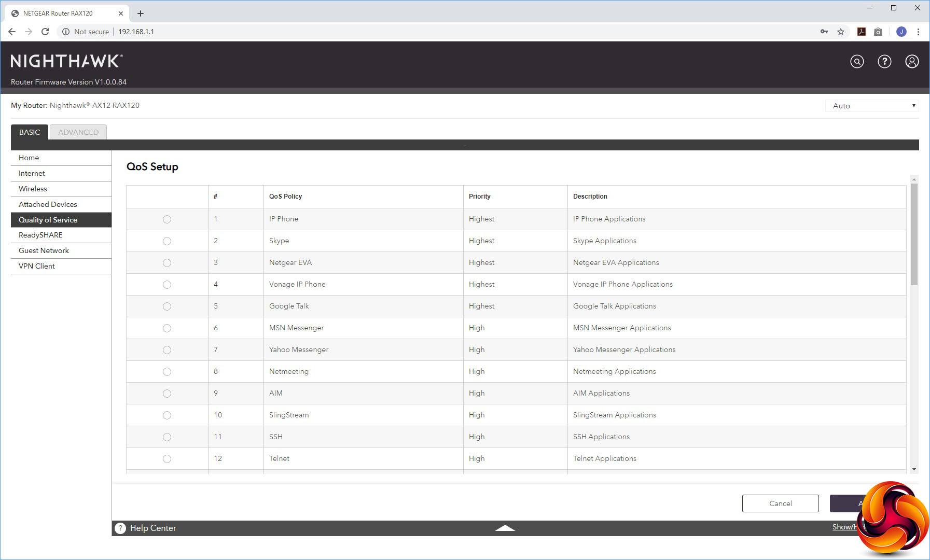Click the Not secure site info icon
Screen dimensions: 930x560
click(66, 32)
